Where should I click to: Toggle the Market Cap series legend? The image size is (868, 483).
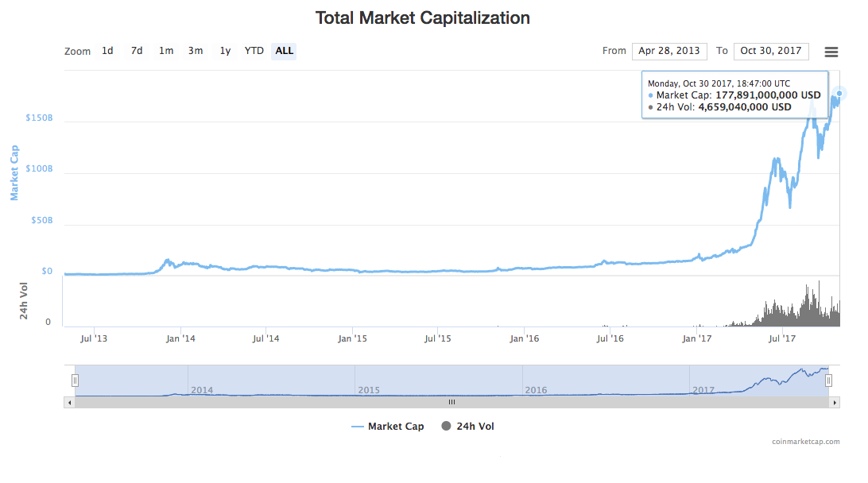tap(388, 427)
